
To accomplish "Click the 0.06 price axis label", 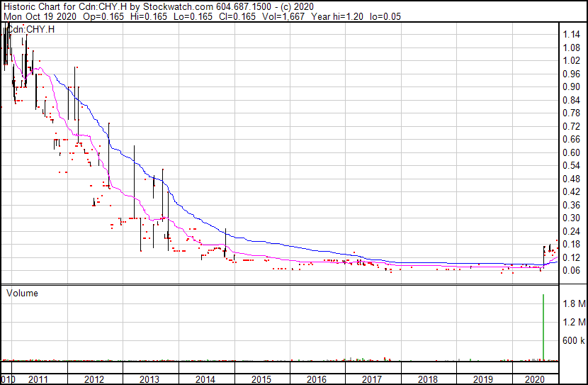I will pos(572,271).
